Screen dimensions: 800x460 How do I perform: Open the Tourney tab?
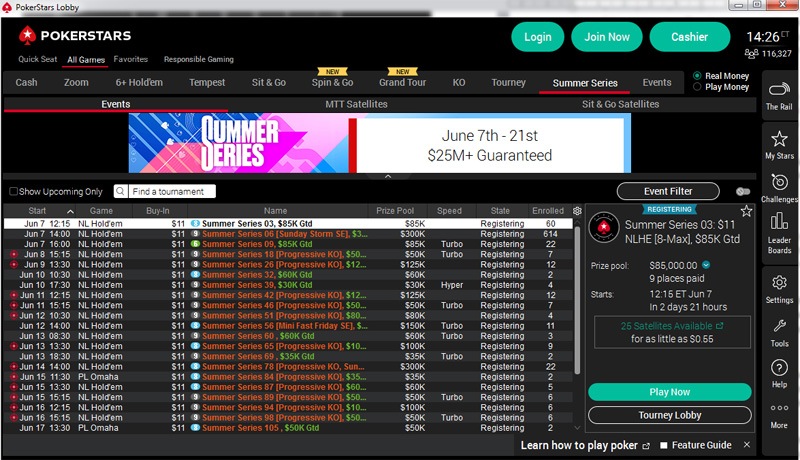[508, 82]
